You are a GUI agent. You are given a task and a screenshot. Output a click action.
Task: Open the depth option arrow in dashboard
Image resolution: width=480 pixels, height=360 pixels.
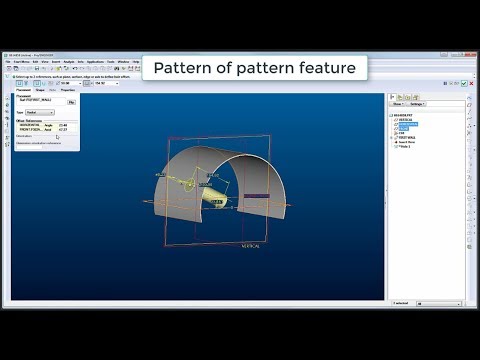pos(92,83)
